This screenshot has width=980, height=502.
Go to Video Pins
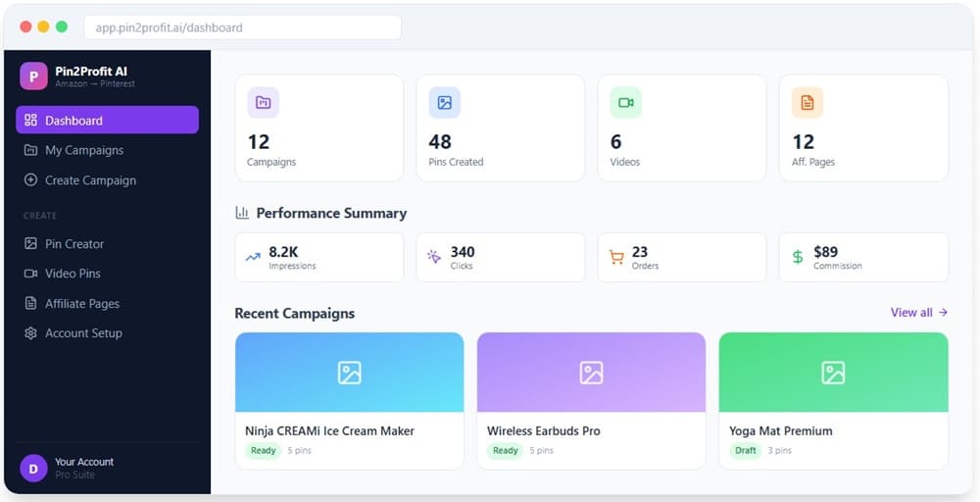tap(108, 274)
